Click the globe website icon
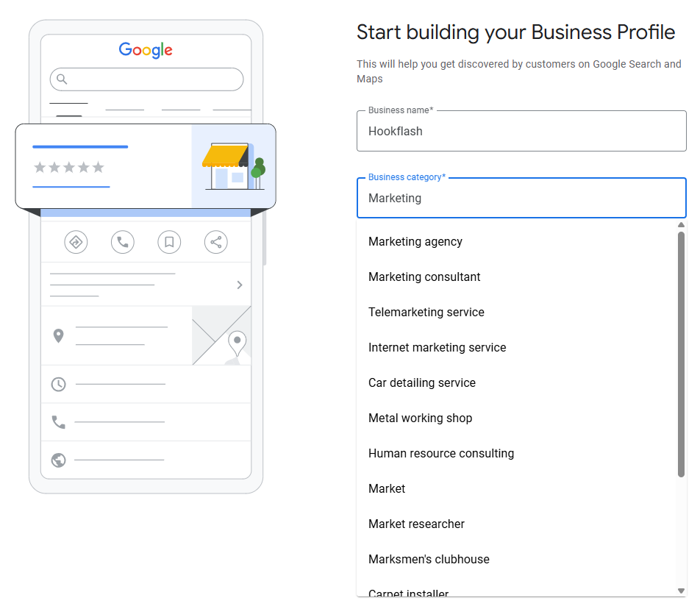The image size is (700, 606). point(59,460)
